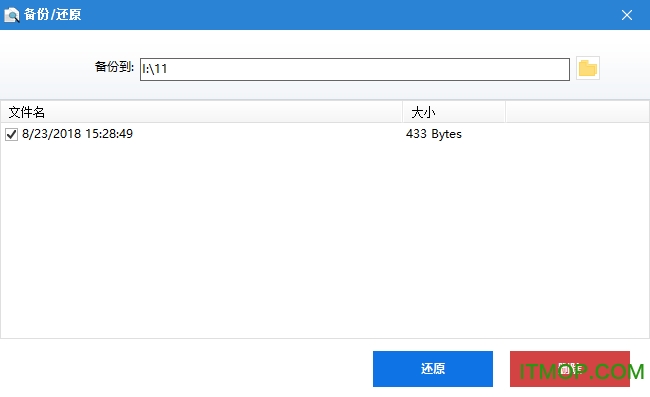The image size is (650, 397).
Task: Click the 备份到 path input field
Action: click(x=354, y=69)
